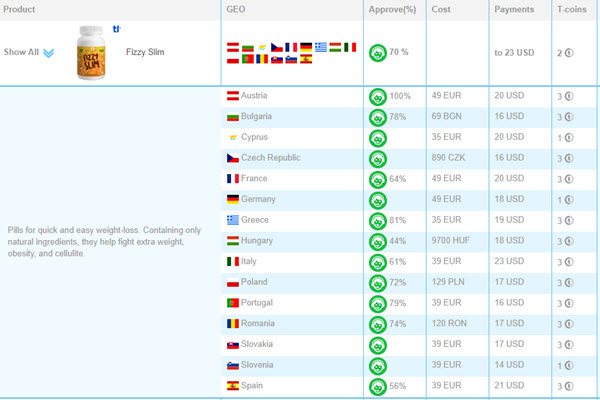The height and width of the screenshot is (400, 600).
Task: Click the approve icon in Cyprus row
Action: [x=378, y=138]
